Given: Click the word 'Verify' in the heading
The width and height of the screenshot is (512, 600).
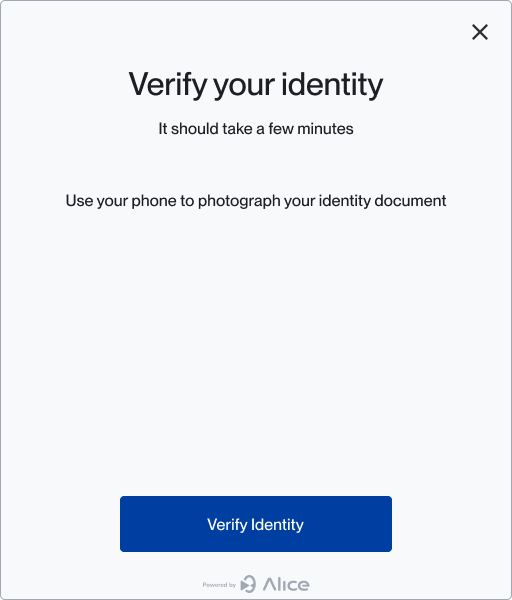Looking at the screenshot, I should point(168,85).
